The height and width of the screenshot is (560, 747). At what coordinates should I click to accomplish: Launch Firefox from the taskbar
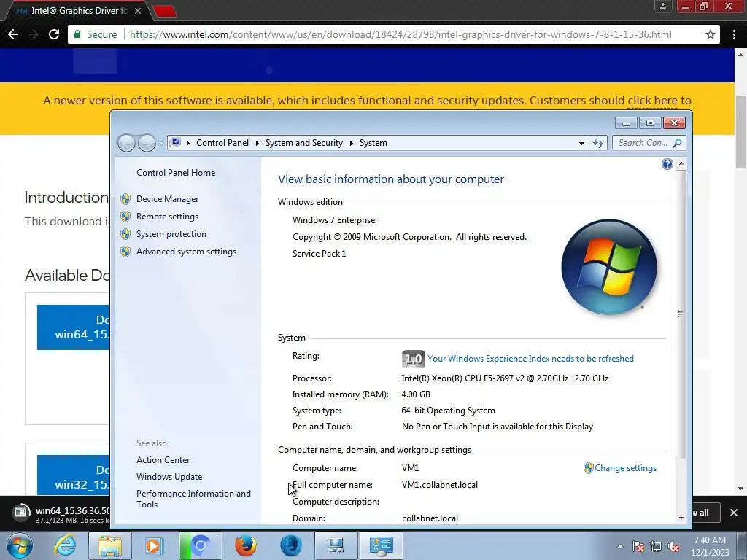(245, 545)
